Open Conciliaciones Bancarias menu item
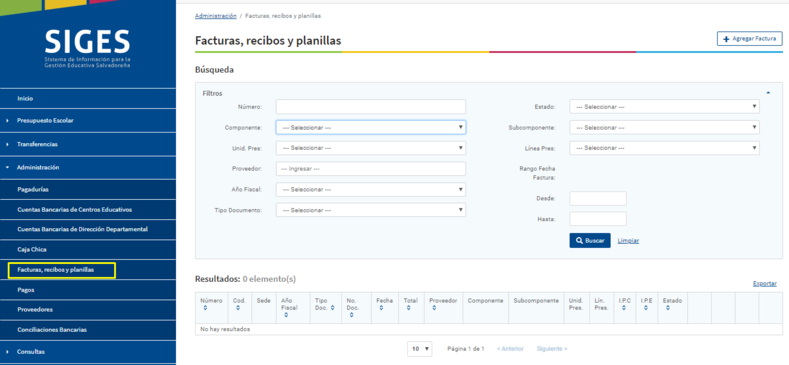This screenshot has width=789, height=365. coord(88,330)
